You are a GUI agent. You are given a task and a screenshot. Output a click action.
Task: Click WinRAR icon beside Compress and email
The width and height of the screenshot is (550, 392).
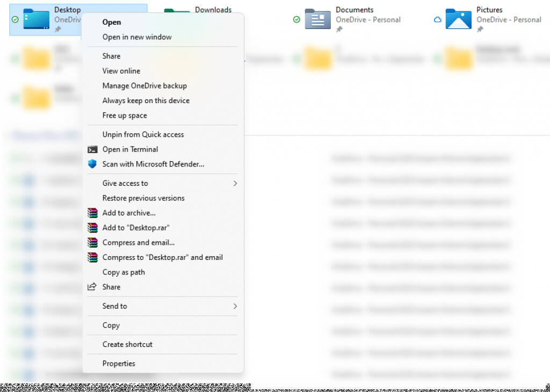click(92, 242)
